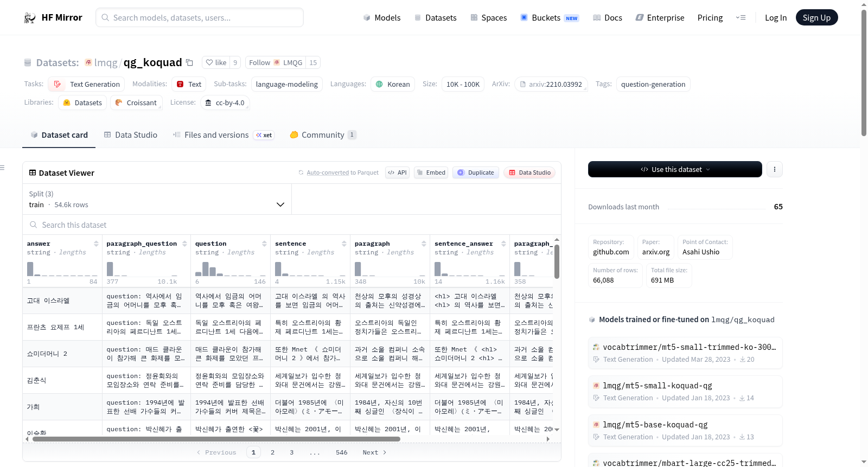The height and width of the screenshot is (467, 868).
Task: Sort the paragraph_question column
Action: click(x=184, y=244)
